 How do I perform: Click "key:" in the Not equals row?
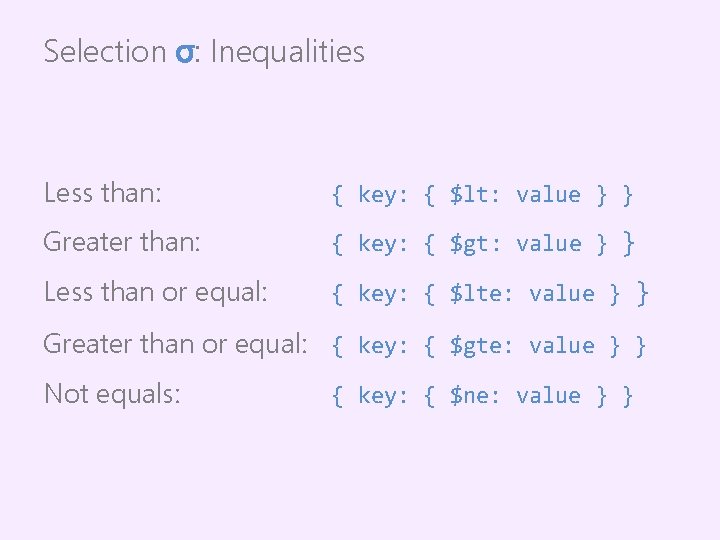pos(383,396)
